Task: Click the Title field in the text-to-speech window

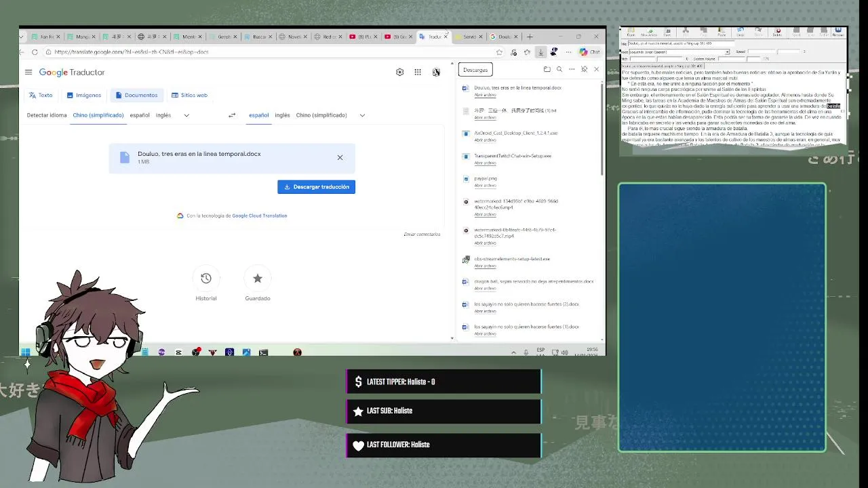Action: [682, 43]
